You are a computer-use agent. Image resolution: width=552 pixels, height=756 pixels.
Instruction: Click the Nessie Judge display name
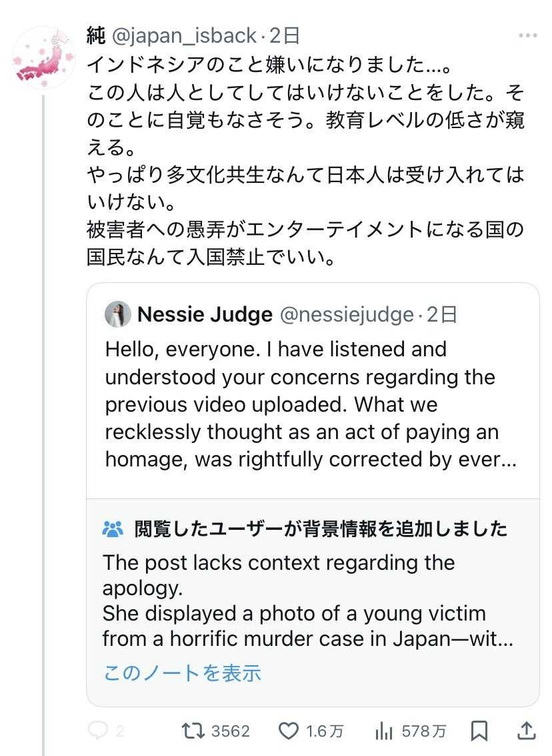click(x=205, y=314)
